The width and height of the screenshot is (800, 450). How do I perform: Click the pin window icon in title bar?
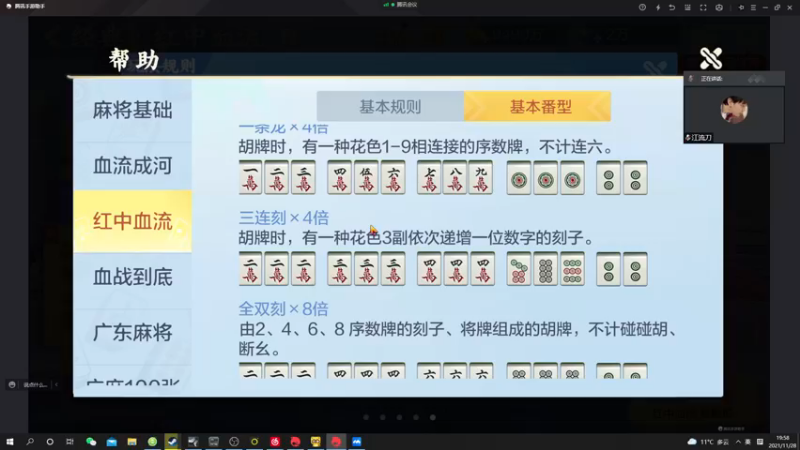[x=741, y=7]
